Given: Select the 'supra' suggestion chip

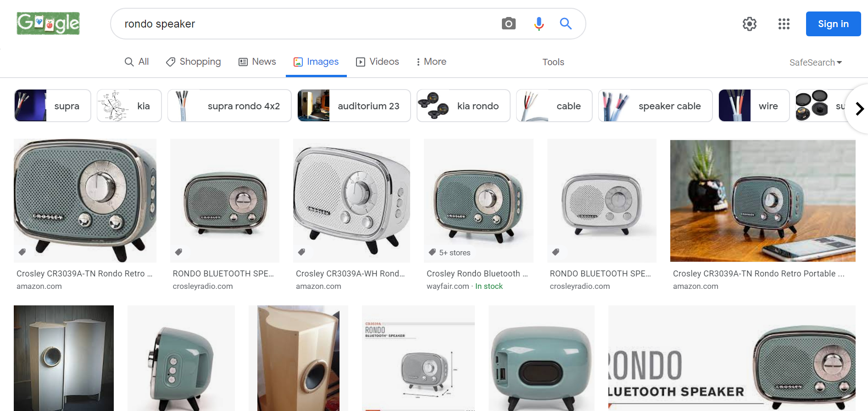Looking at the screenshot, I should click(53, 106).
